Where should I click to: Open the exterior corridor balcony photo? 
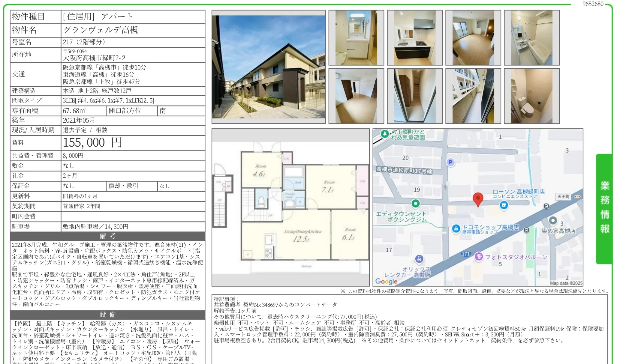(473, 96)
